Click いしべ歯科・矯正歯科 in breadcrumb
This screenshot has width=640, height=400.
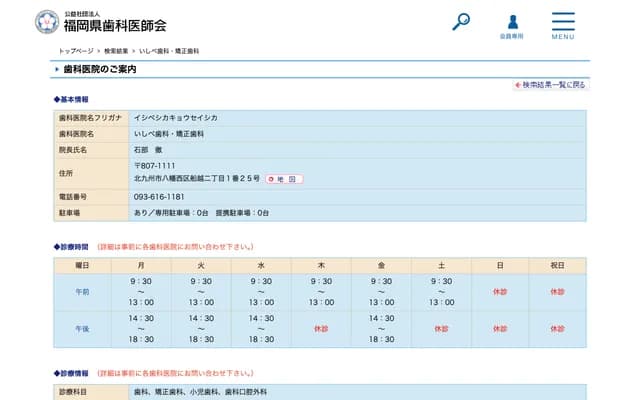click(x=169, y=50)
